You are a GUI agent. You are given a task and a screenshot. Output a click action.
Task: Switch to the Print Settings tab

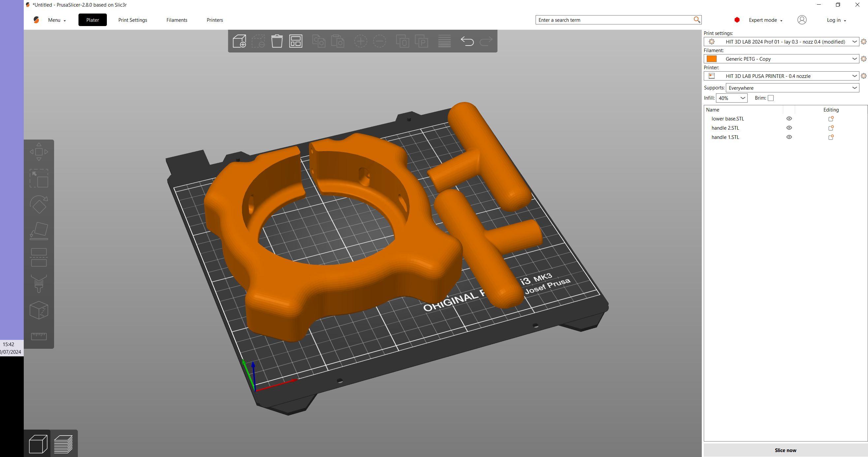pos(133,20)
